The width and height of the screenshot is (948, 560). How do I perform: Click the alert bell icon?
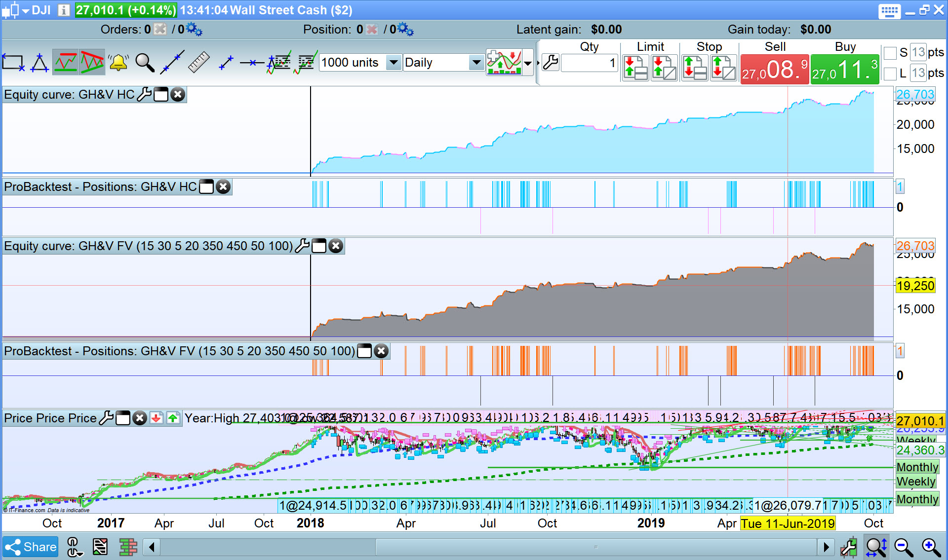(x=118, y=63)
